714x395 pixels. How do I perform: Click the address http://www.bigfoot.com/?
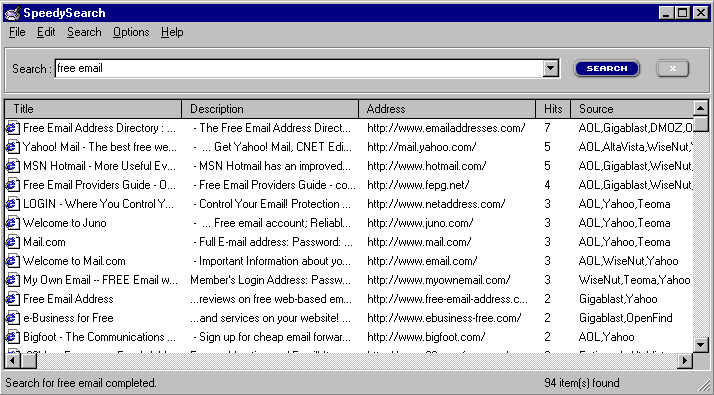coord(426,337)
